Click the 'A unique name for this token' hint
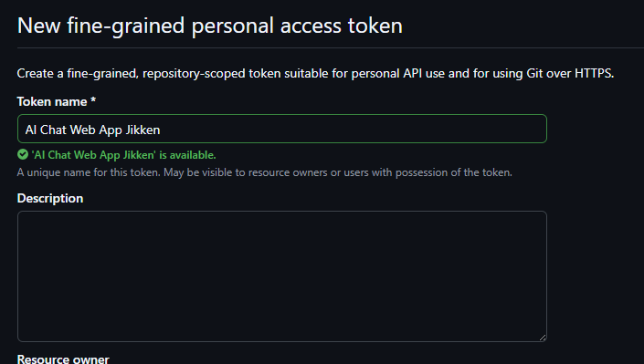This screenshot has width=644, height=364. (x=265, y=172)
